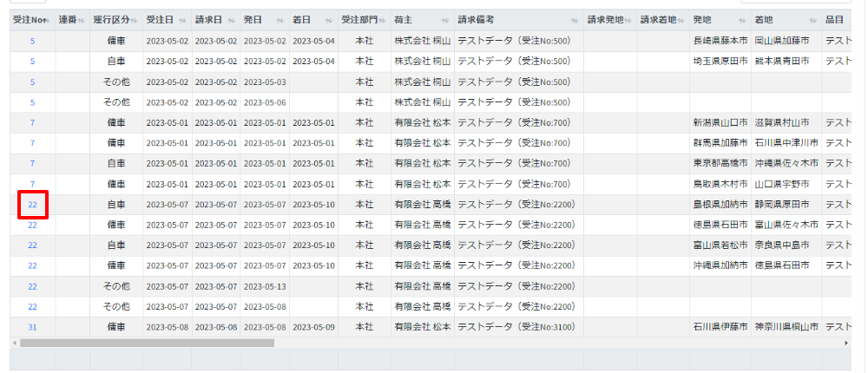Click the sort icon in 着日 header
The height and width of the screenshot is (373, 868).
tap(327, 19)
